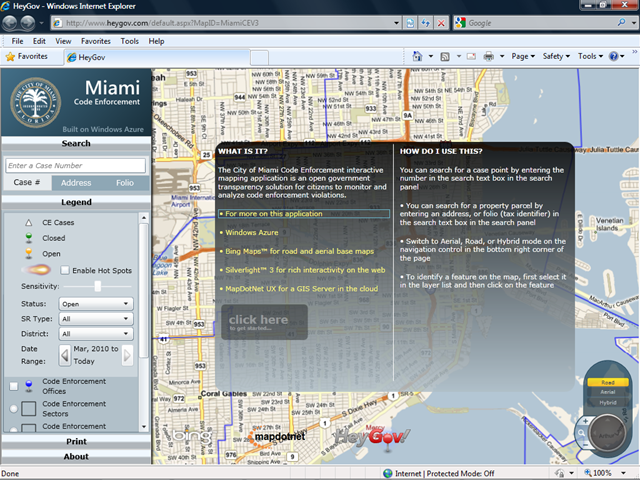Open the Edit menu
This screenshot has height=480, width=640.
point(39,41)
